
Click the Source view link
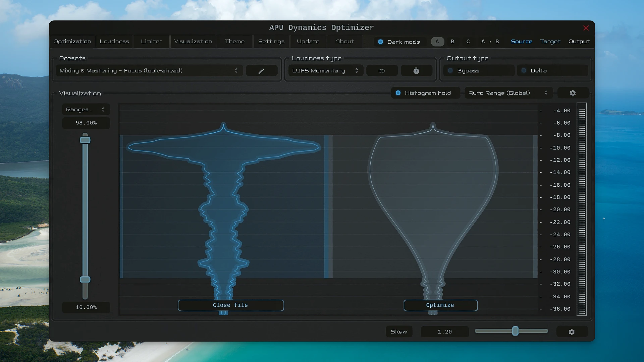(x=522, y=42)
